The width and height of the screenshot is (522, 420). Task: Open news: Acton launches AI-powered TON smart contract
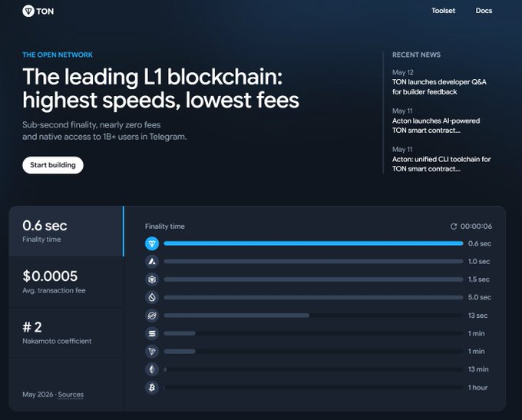[x=436, y=126]
